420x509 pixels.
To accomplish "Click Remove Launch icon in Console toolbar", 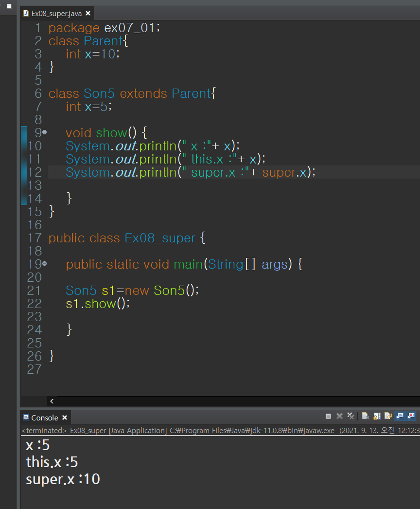I will point(340,416).
